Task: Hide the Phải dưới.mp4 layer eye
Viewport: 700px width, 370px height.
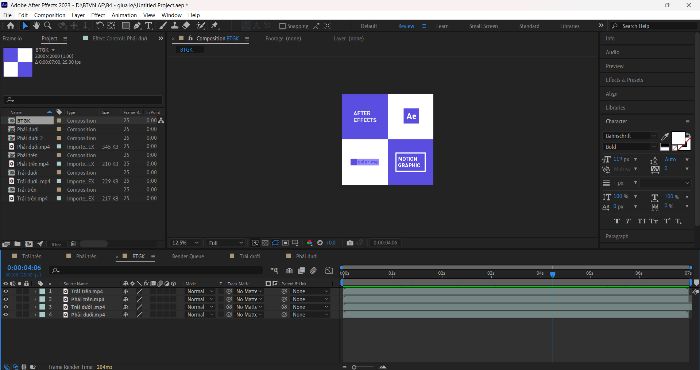Action: (x=6, y=315)
